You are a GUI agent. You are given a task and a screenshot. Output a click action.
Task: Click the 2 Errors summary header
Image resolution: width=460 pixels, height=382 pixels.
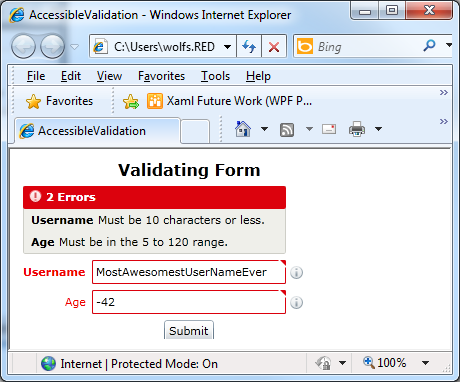tap(154, 197)
